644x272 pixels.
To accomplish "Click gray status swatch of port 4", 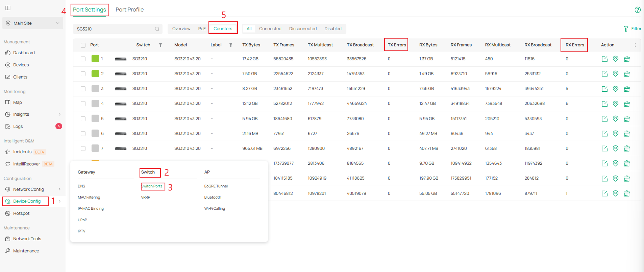I will tap(95, 104).
